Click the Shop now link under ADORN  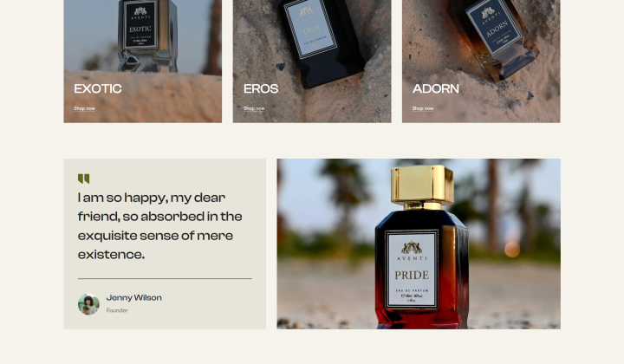(423, 108)
